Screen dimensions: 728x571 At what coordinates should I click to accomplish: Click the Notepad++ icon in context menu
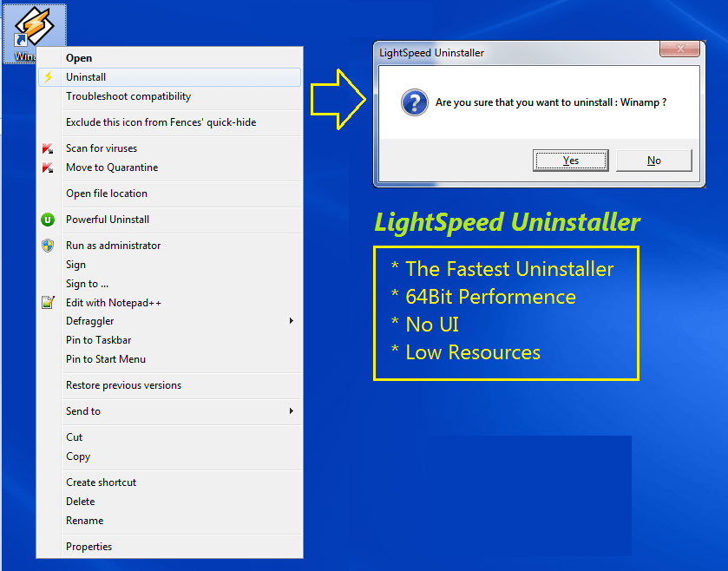[x=48, y=303]
